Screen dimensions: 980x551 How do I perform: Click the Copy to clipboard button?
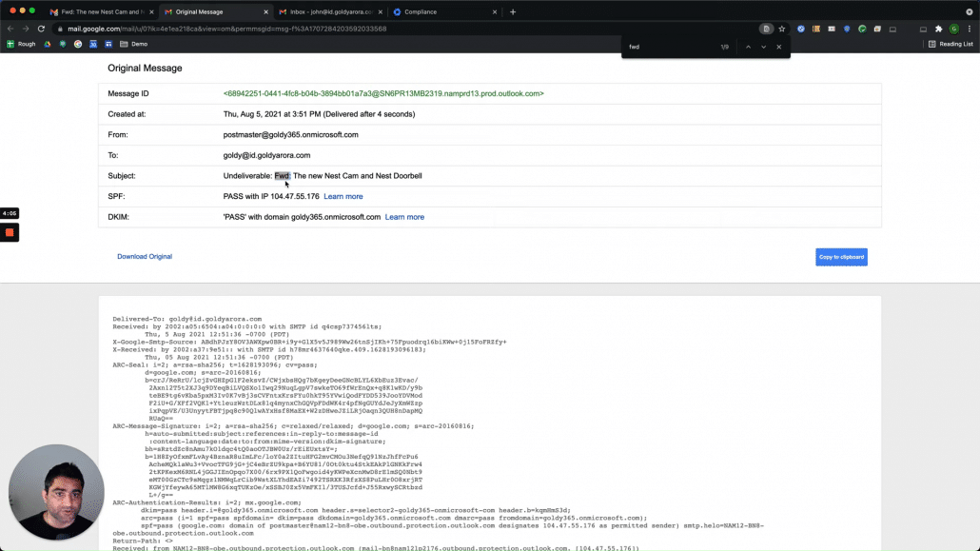(x=841, y=257)
